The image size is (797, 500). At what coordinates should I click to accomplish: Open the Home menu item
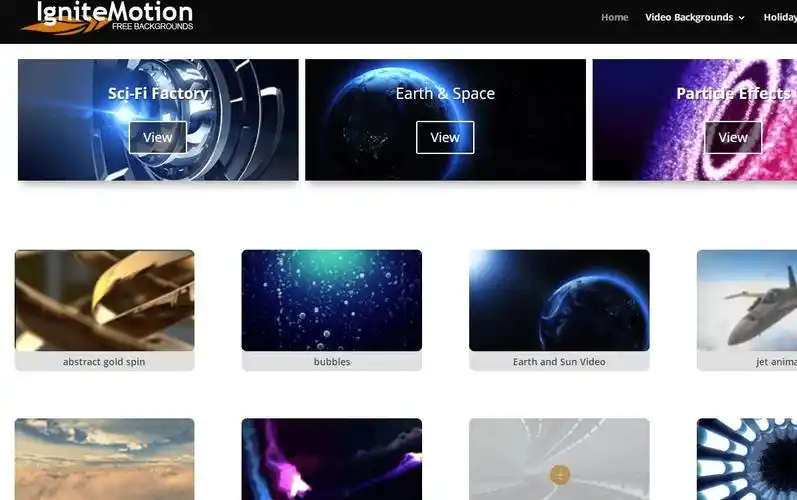tap(614, 17)
